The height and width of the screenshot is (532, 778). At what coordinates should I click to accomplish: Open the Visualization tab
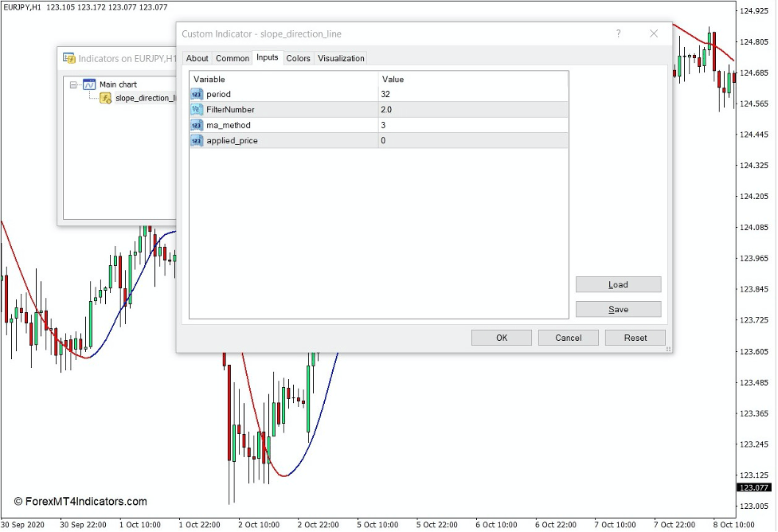[341, 58]
